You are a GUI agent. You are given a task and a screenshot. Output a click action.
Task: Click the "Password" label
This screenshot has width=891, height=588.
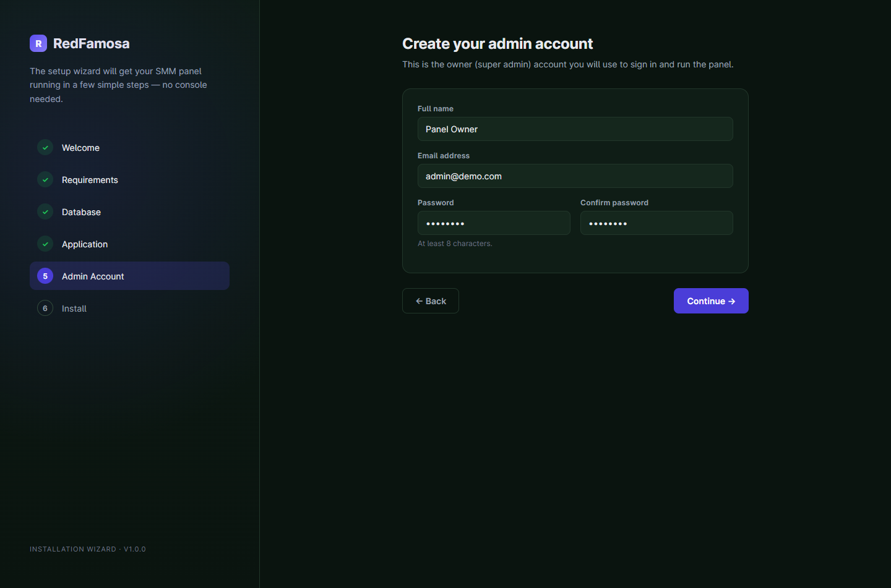(436, 202)
